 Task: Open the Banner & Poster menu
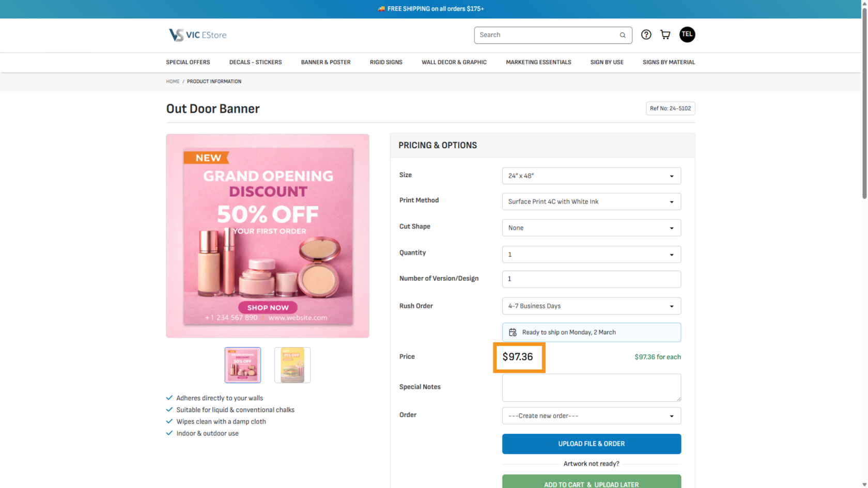(x=326, y=62)
